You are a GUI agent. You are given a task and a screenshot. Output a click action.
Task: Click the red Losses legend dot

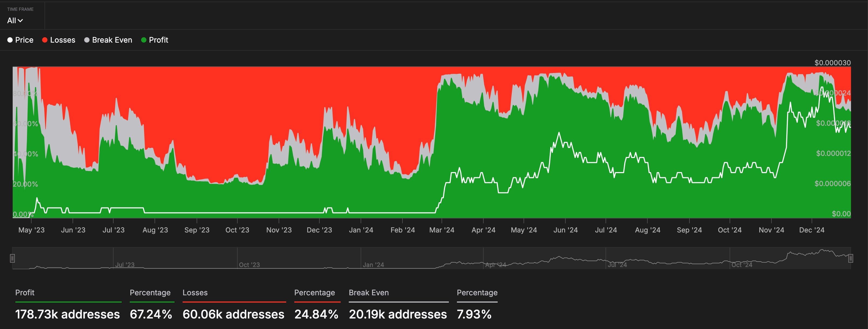click(x=45, y=40)
